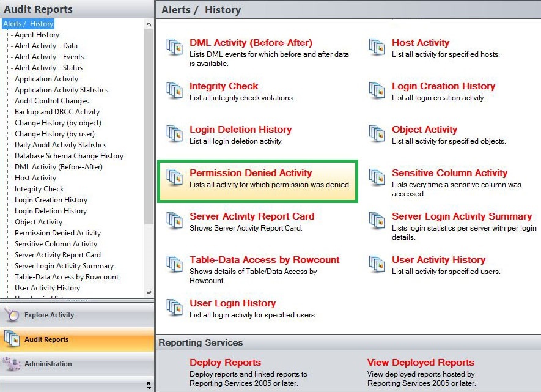The width and height of the screenshot is (541, 392).
Task: Select Login Deletion History tree item
Action: click(x=51, y=211)
